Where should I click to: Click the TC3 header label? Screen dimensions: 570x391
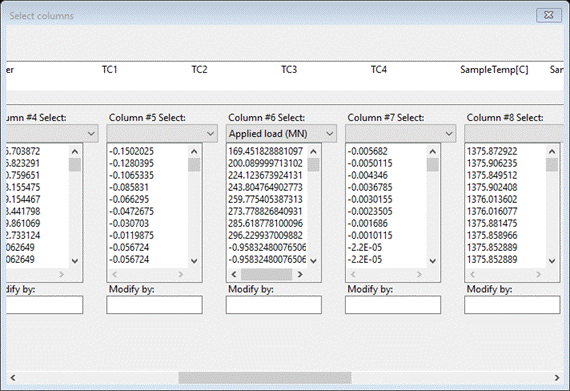(289, 69)
